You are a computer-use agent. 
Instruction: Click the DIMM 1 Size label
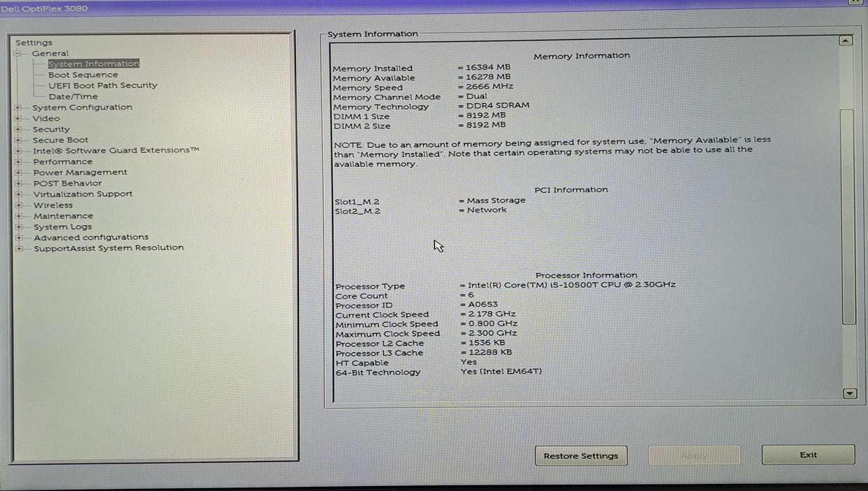pos(361,116)
